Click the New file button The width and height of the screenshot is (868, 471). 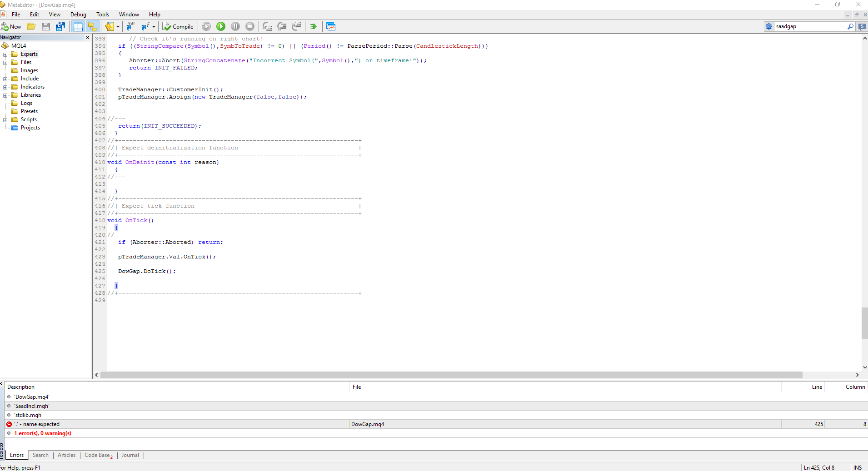[11, 27]
